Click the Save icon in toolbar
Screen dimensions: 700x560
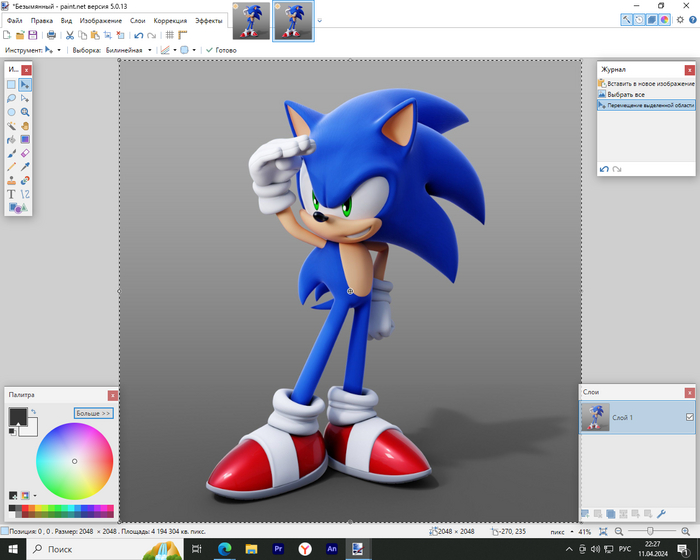point(33,35)
